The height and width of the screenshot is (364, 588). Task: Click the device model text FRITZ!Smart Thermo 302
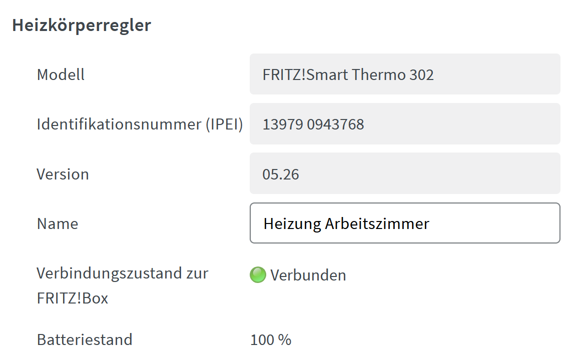click(348, 74)
